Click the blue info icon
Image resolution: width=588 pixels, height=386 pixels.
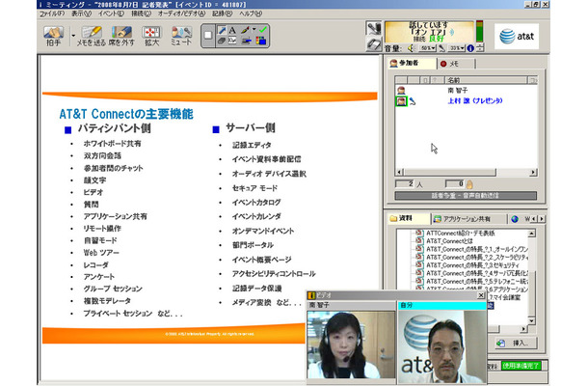(x=470, y=48)
